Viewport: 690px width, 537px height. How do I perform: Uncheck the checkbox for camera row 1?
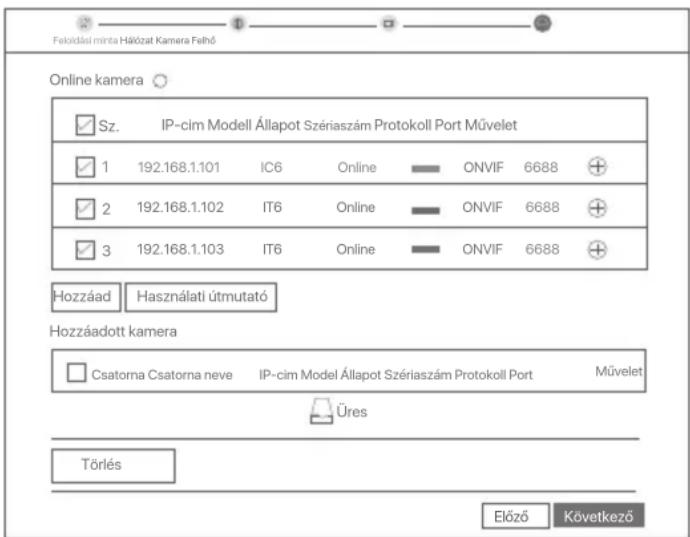click(x=85, y=167)
